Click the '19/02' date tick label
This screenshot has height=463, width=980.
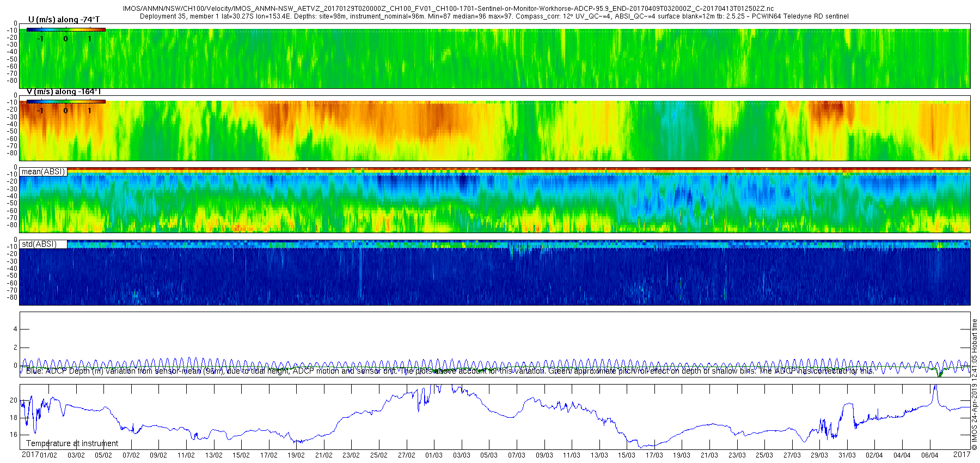click(x=296, y=455)
